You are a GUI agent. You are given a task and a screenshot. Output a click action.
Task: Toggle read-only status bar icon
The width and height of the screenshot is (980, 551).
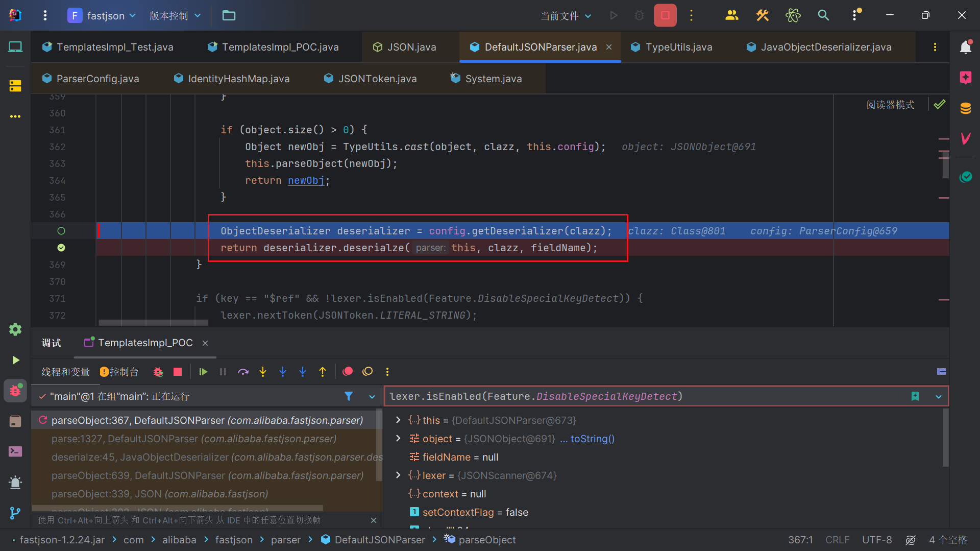[x=911, y=540]
